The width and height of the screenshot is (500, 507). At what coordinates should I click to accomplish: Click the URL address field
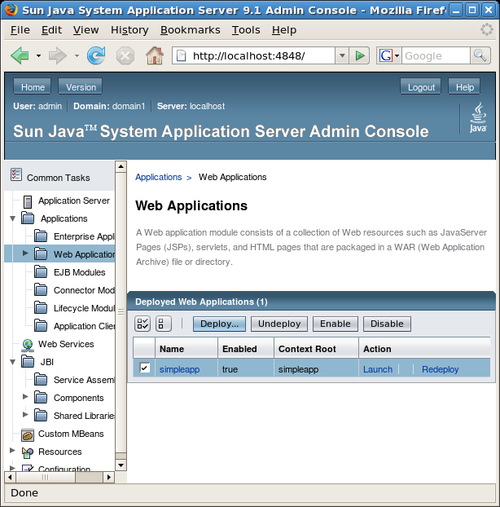click(254, 56)
